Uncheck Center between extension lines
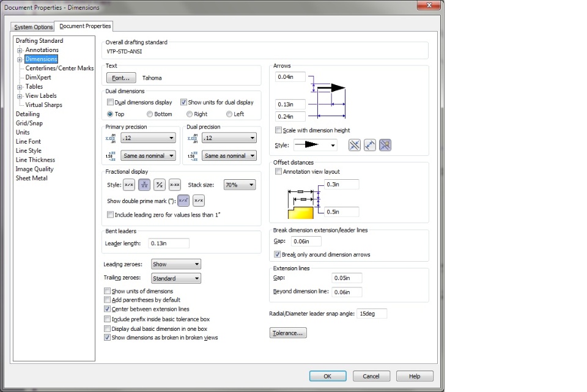The image size is (587, 392). coord(107,309)
